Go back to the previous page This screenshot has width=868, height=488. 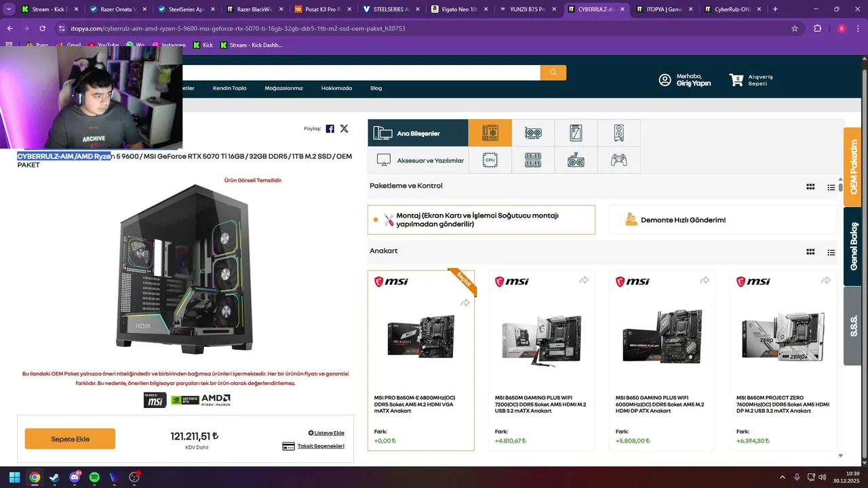pyautogui.click(x=9, y=28)
